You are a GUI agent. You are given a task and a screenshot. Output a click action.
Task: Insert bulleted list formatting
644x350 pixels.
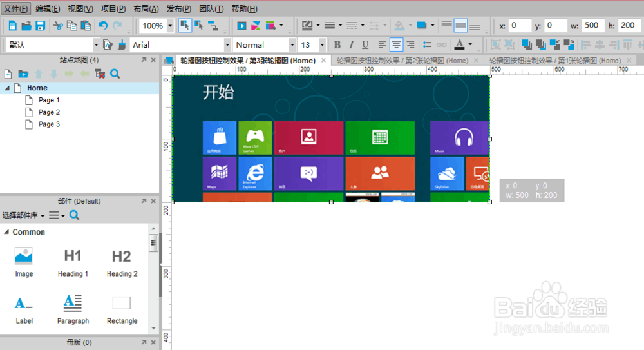[x=427, y=45]
